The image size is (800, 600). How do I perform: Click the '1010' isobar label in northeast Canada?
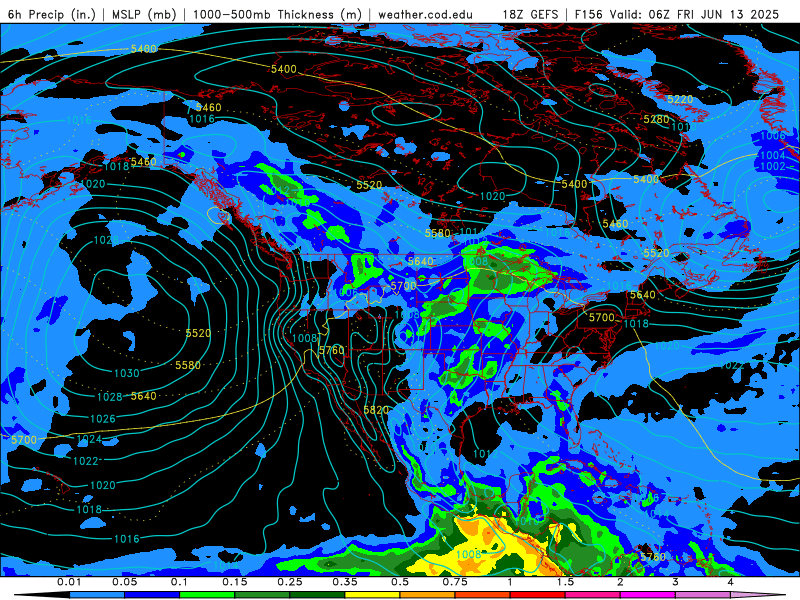tap(683, 127)
